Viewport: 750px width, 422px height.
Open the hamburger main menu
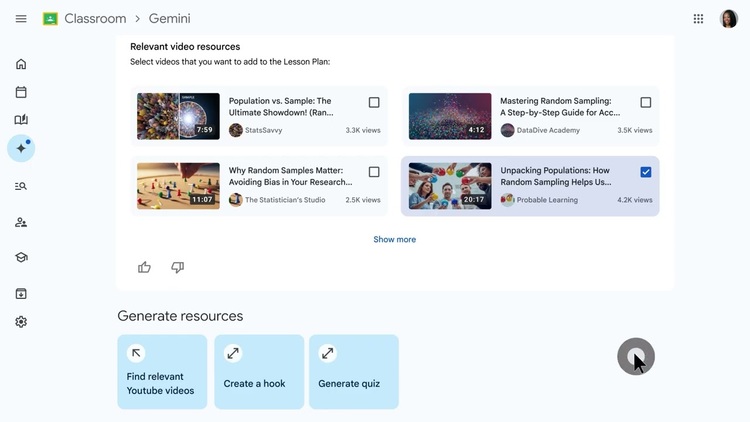tap(21, 19)
